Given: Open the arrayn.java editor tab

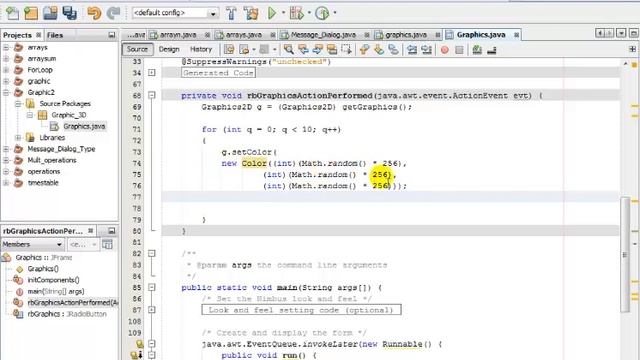Looking at the screenshot, I should (178, 35).
